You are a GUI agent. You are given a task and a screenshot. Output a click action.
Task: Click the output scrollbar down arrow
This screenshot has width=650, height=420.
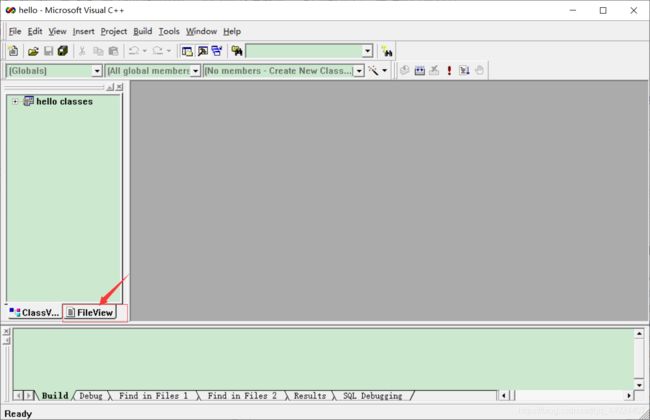point(639,385)
